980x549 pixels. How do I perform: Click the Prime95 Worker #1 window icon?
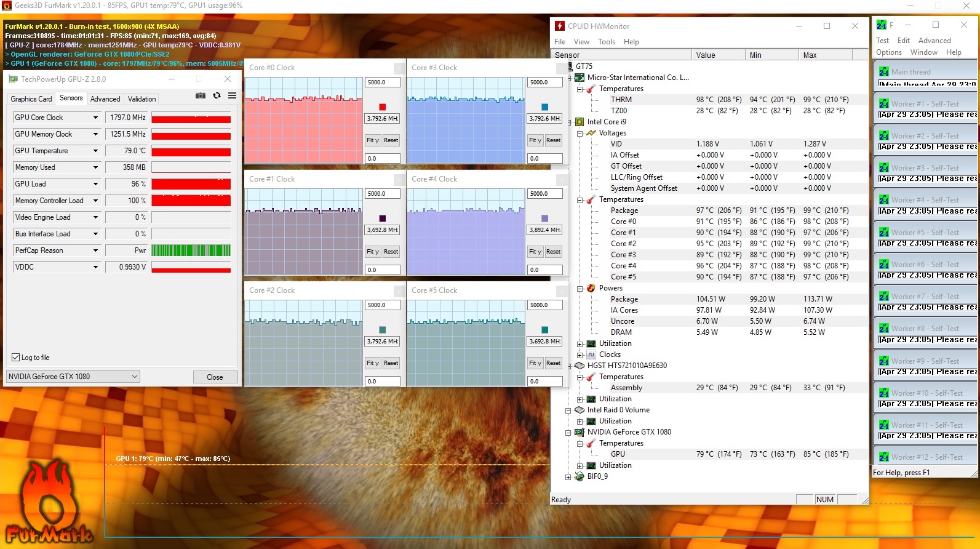click(884, 103)
